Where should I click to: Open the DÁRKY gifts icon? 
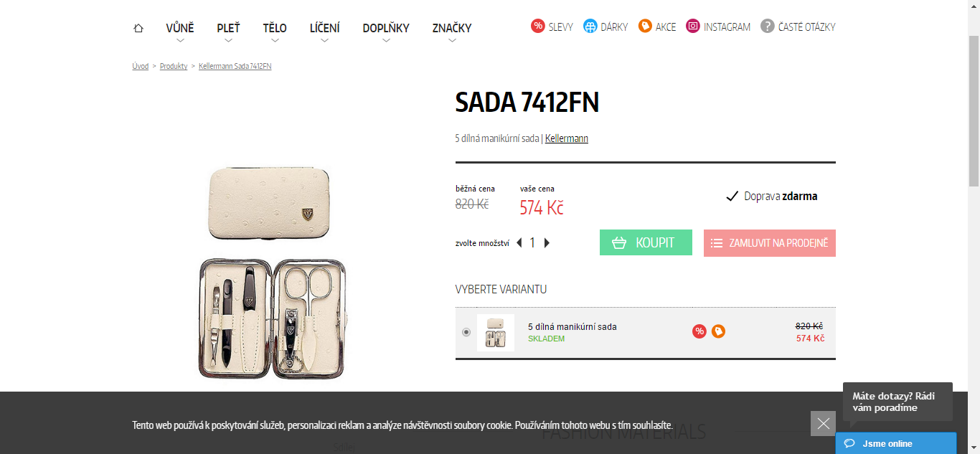pyautogui.click(x=590, y=27)
